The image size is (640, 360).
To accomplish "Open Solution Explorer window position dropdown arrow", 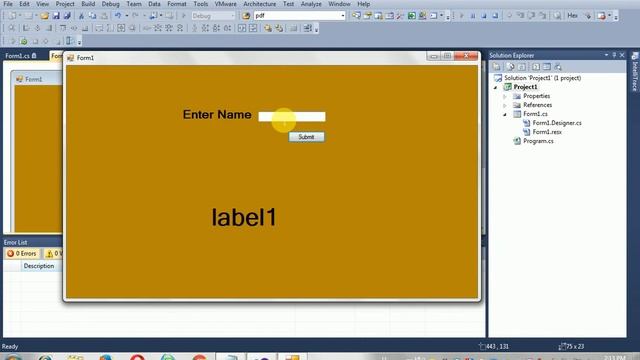I will point(606,55).
